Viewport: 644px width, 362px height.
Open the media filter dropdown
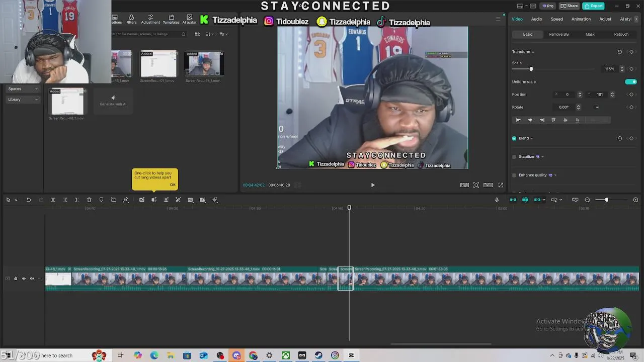(x=224, y=34)
